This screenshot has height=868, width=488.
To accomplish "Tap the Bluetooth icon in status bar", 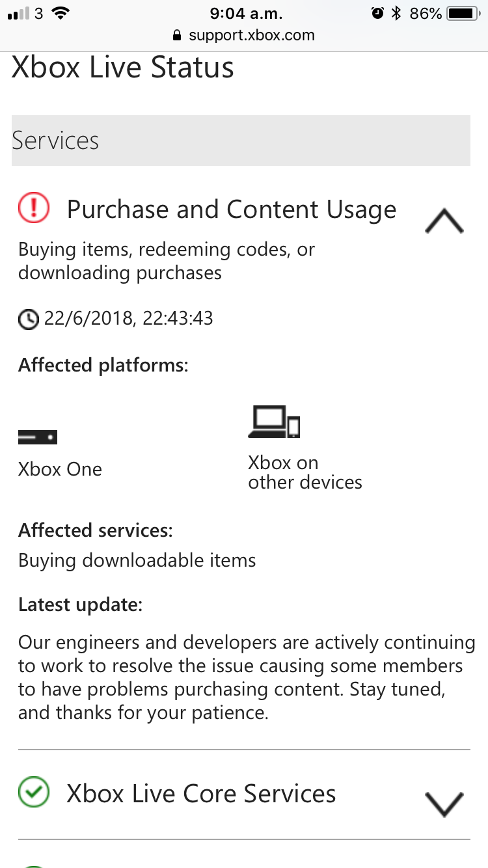I will coord(396,13).
